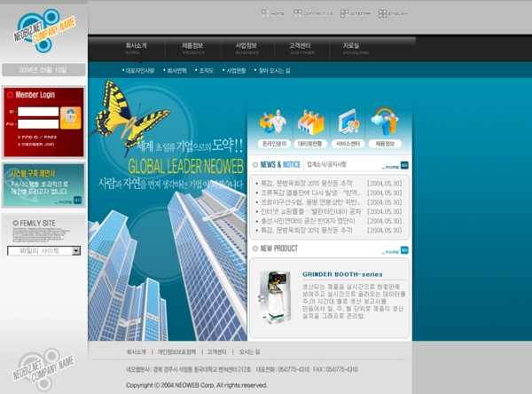Image resolution: width=532 pixels, height=394 pixels.
Task: Click the 제품정보 rainbow icon
Action: coord(385,122)
